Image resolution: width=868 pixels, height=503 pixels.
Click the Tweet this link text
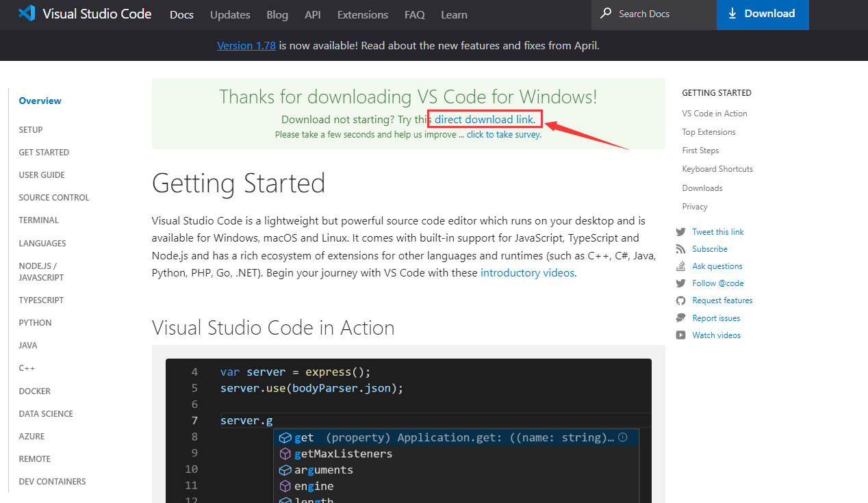pos(718,232)
